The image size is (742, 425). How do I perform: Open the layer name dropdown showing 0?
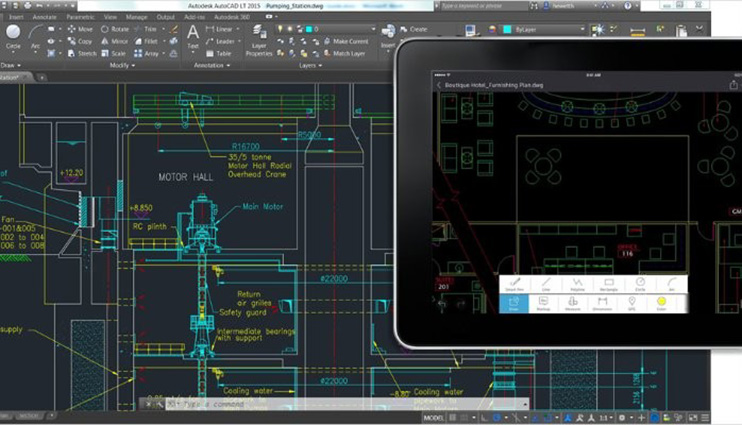coord(373,29)
